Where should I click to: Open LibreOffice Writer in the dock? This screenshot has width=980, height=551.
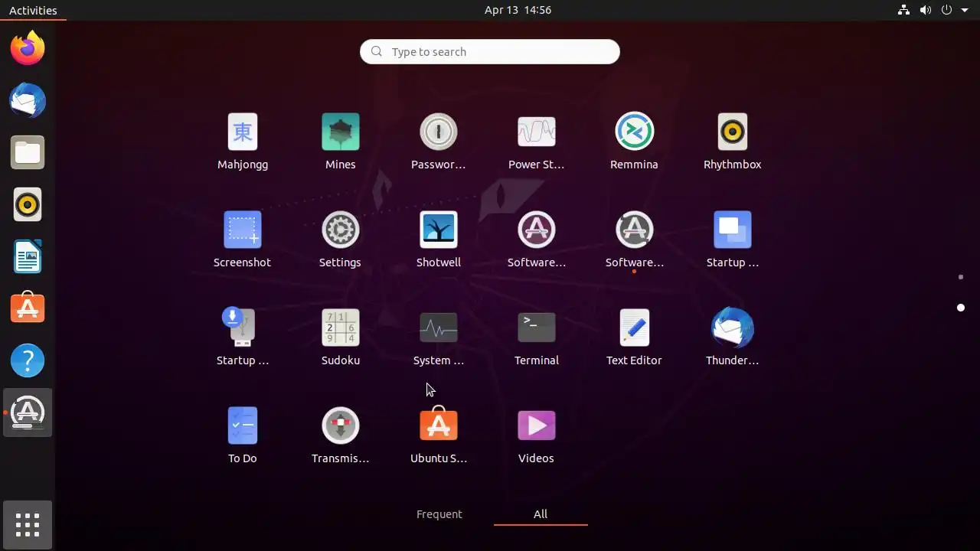click(28, 256)
